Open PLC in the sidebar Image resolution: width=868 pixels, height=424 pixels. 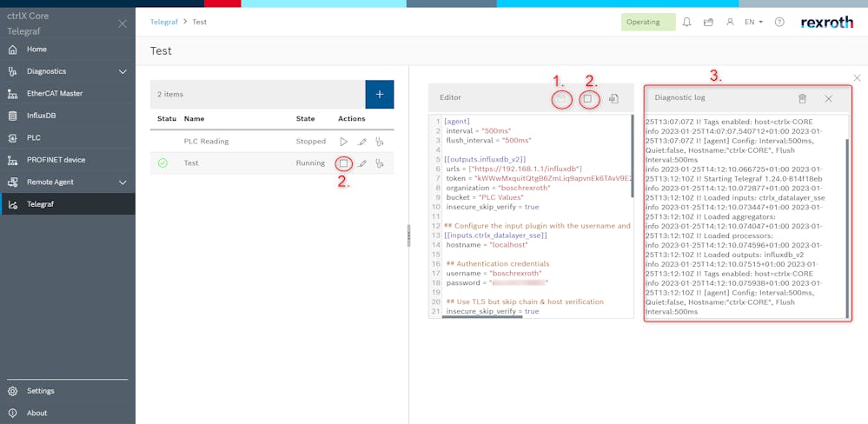click(x=68, y=138)
